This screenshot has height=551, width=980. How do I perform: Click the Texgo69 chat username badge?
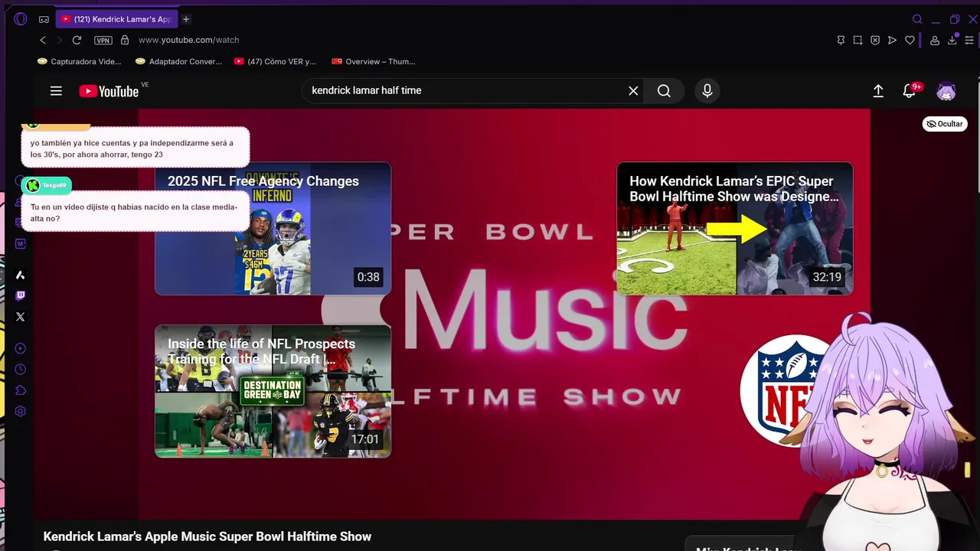click(x=47, y=185)
